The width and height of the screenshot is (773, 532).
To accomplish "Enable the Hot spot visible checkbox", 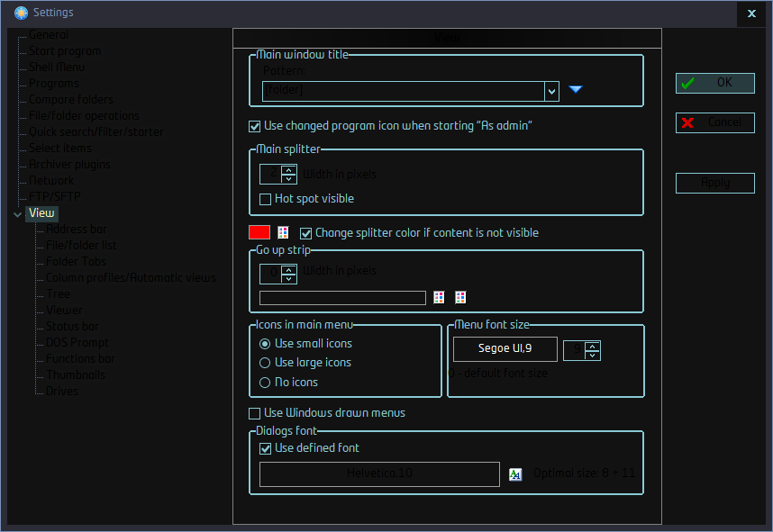I will point(265,199).
